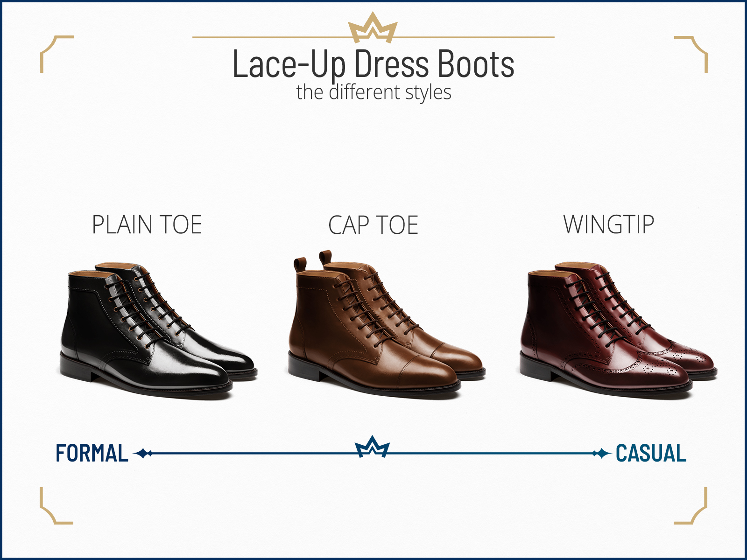The height and width of the screenshot is (560, 747).
Task: Click the Lace-Up Dress Boots heading
Action: point(373,64)
